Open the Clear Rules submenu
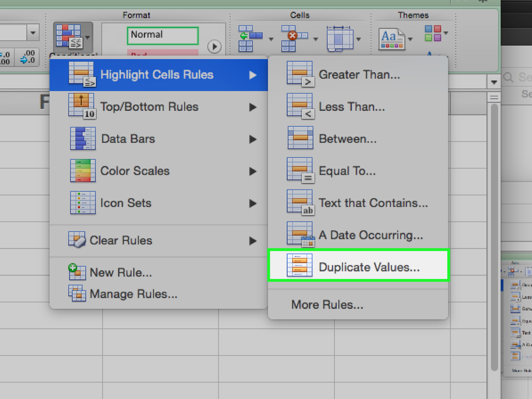The width and height of the screenshot is (532, 399). click(x=159, y=241)
